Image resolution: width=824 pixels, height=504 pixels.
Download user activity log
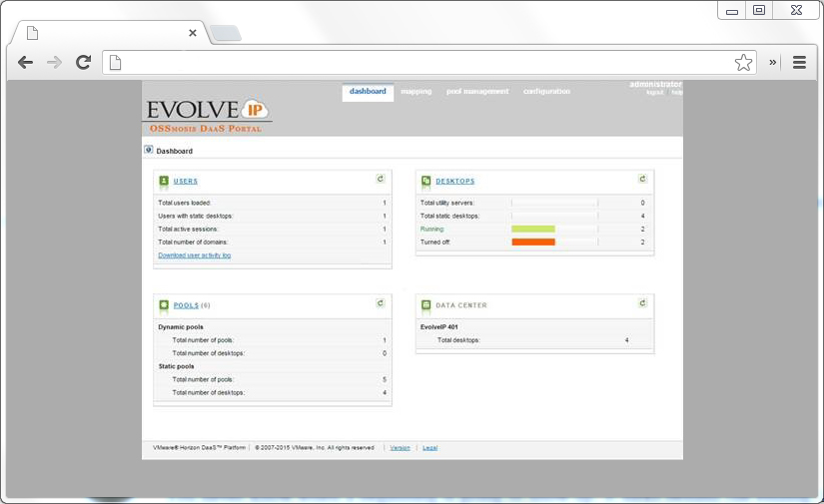(x=195, y=255)
